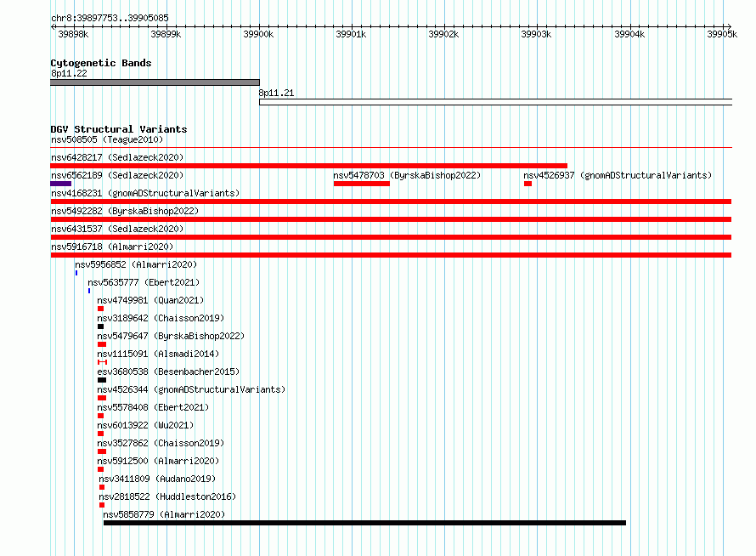
Task: Click the gray 8p11.22 cytogenetic band
Action: click(155, 82)
